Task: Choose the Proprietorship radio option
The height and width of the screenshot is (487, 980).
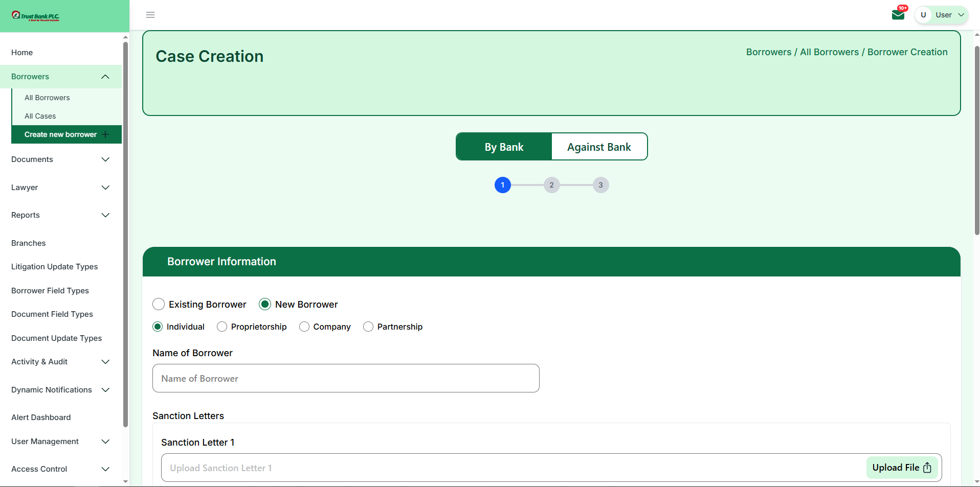Action: pyautogui.click(x=222, y=327)
